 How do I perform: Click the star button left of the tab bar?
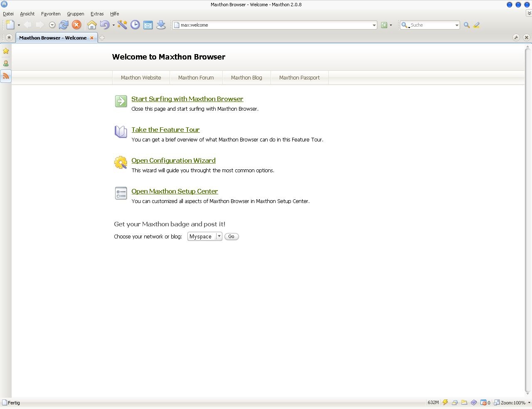click(9, 37)
